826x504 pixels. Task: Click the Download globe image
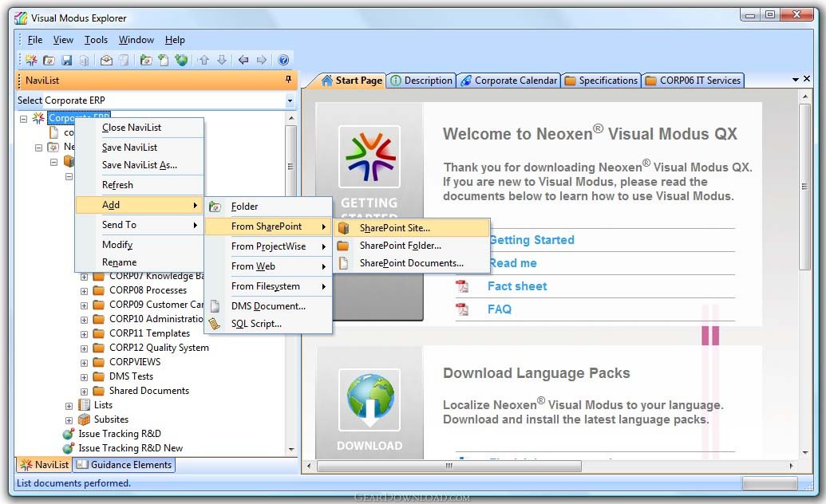pos(370,400)
